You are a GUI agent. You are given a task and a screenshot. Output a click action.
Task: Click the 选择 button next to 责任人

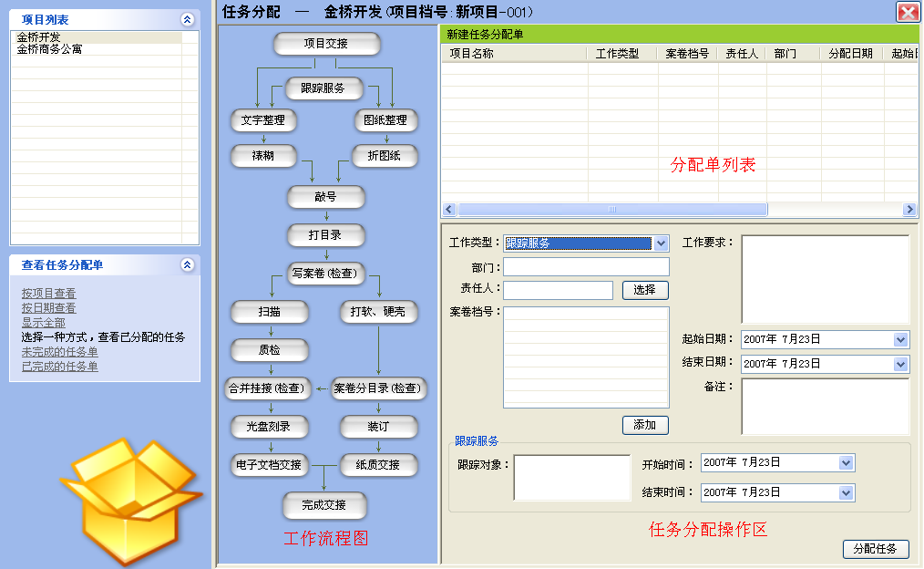click(x=645, y=290)
